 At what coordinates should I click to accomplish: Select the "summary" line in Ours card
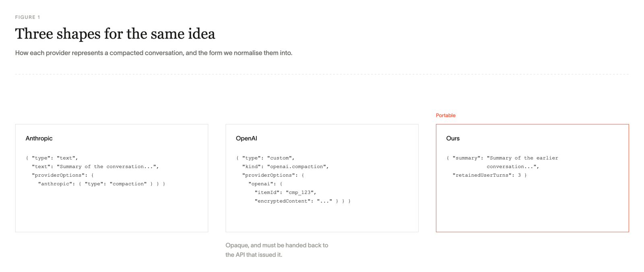[x=502, y=158]
